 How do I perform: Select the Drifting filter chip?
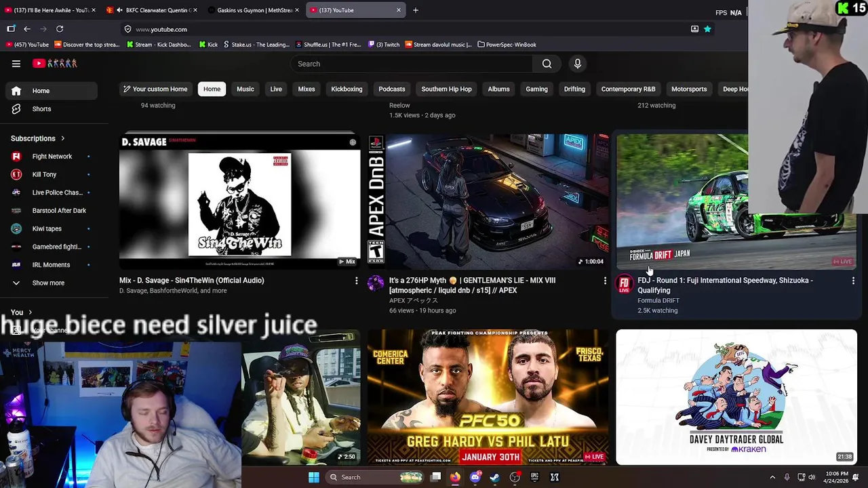574,89
